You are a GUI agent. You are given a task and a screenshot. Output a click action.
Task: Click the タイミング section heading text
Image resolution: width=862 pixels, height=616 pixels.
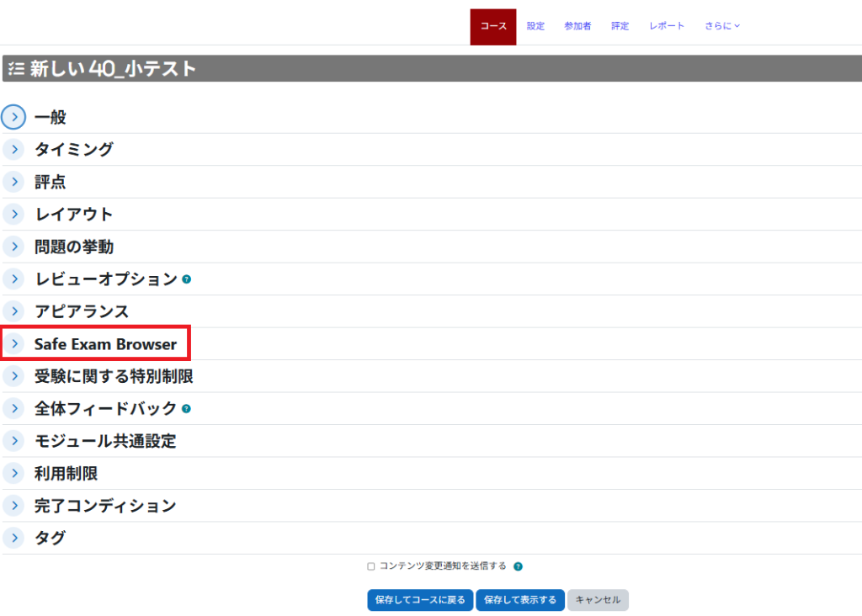click(74, 150)
